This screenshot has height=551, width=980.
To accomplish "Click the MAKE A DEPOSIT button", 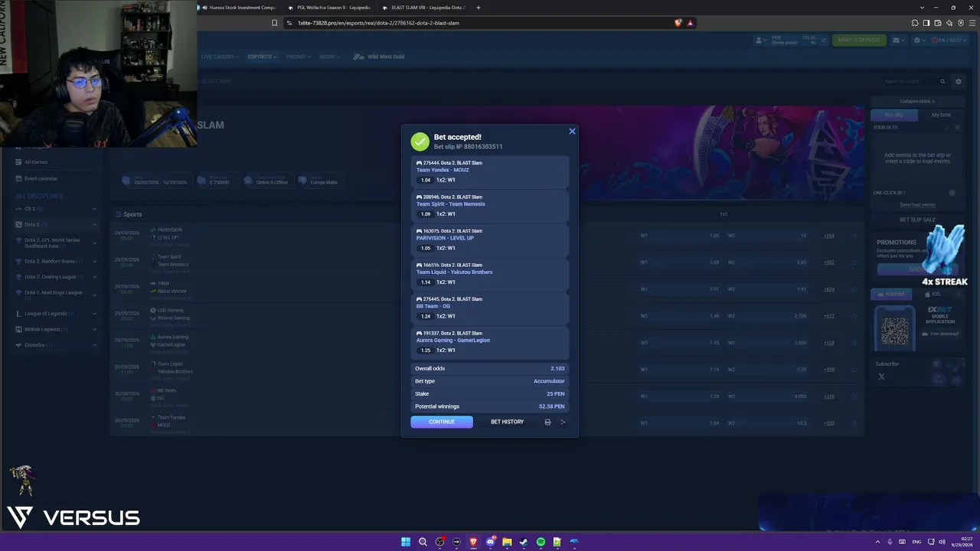I will 859,40.
